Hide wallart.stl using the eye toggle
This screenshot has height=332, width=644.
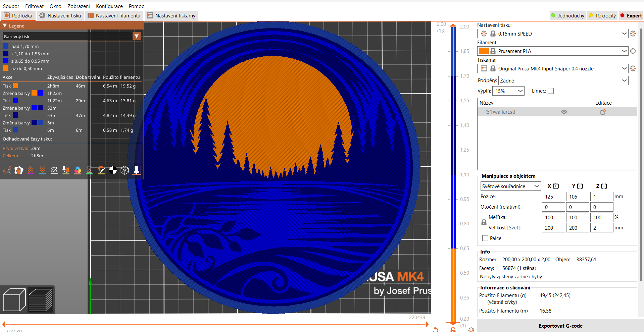coord(564,112)
